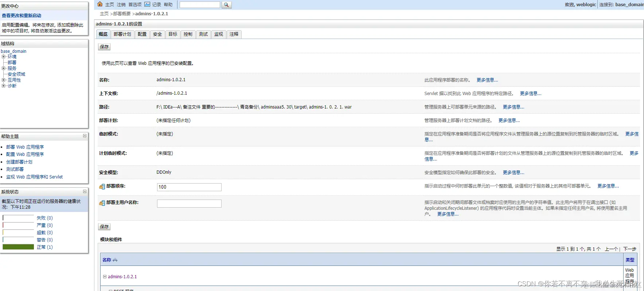Open the 目标 tab
The height and width of the screenshot is (291, 644).
pyautogui.click(x=173, y=34)
